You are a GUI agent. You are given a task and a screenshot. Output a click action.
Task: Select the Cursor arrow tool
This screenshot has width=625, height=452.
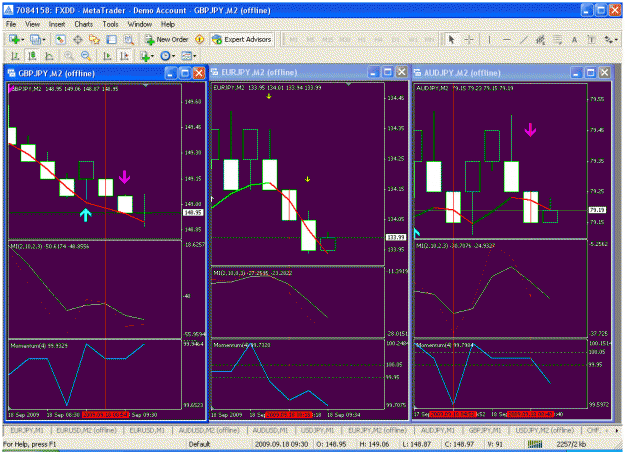[451, 39]
